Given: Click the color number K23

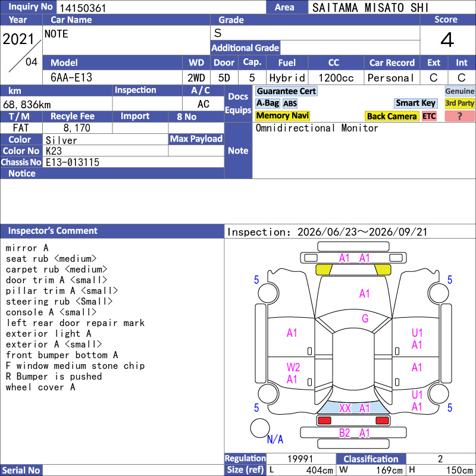Looking at the screenshot, I should click(x=54, y=151).
